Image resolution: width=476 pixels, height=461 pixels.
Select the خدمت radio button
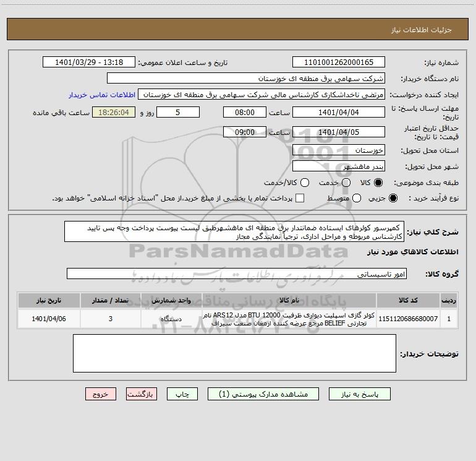pyautogui.click(x=346, y=183)
